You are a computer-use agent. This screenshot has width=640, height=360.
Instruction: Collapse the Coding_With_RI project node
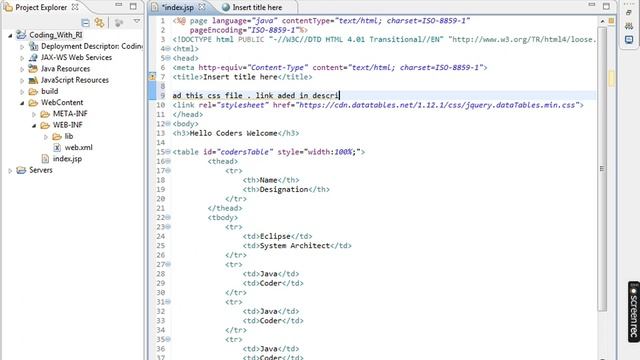click(x=10, y=36)
